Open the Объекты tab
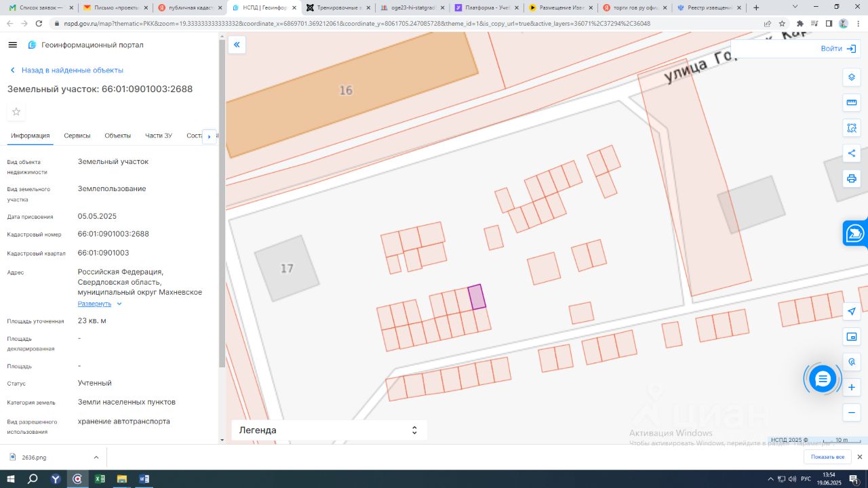Screen dimensions: 868x488 [x=118, y=136]
